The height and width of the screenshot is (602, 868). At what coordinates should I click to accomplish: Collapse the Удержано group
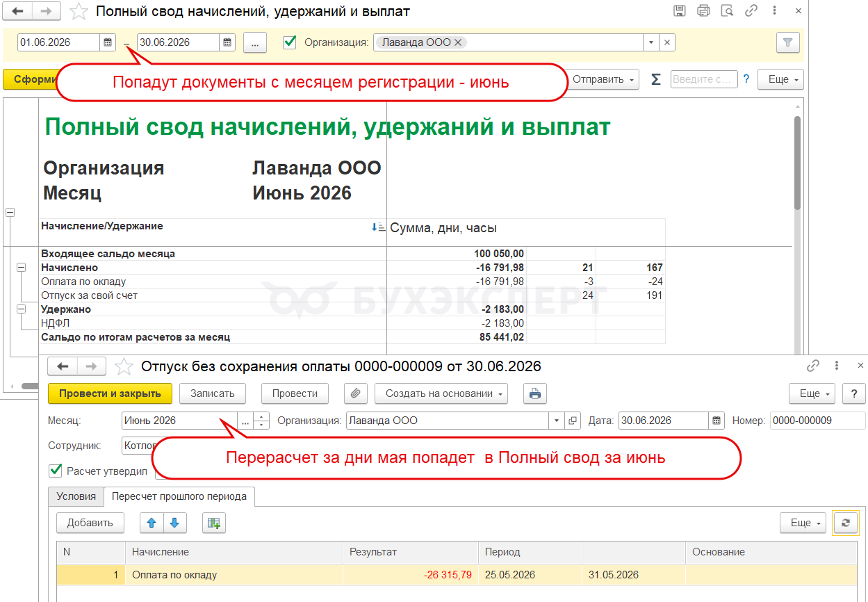coord(21,309)
